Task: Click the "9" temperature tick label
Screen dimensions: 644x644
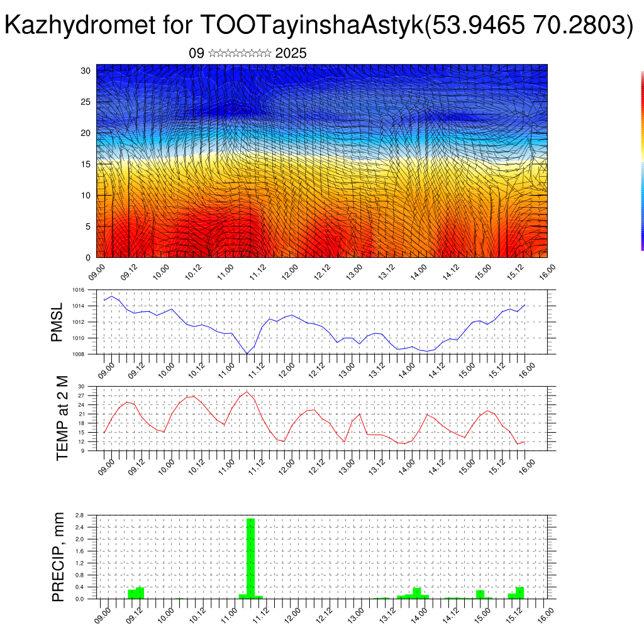Action: 82,450
